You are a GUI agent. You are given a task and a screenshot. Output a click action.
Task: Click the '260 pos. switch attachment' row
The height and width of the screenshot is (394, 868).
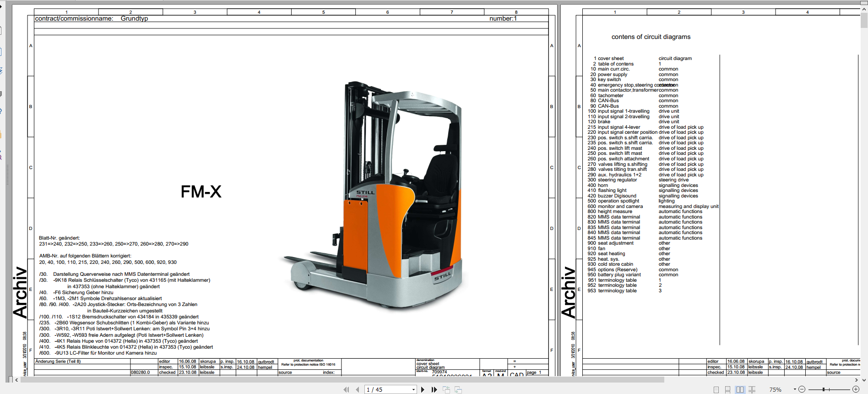tap(646, 159)
